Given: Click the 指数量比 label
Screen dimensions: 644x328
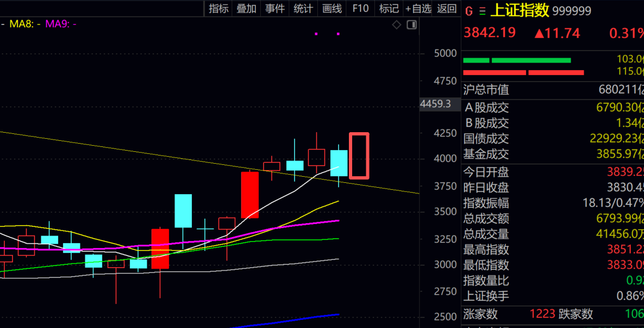Looking at the screenshot, I should 486,281.
